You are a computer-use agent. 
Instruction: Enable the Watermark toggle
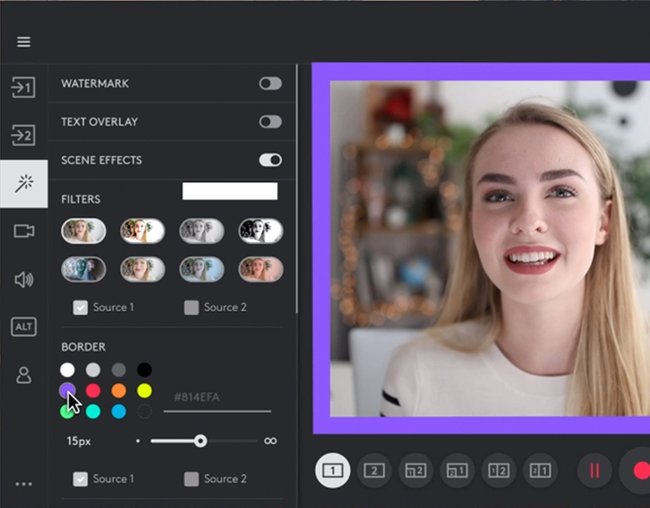[270, 83]
